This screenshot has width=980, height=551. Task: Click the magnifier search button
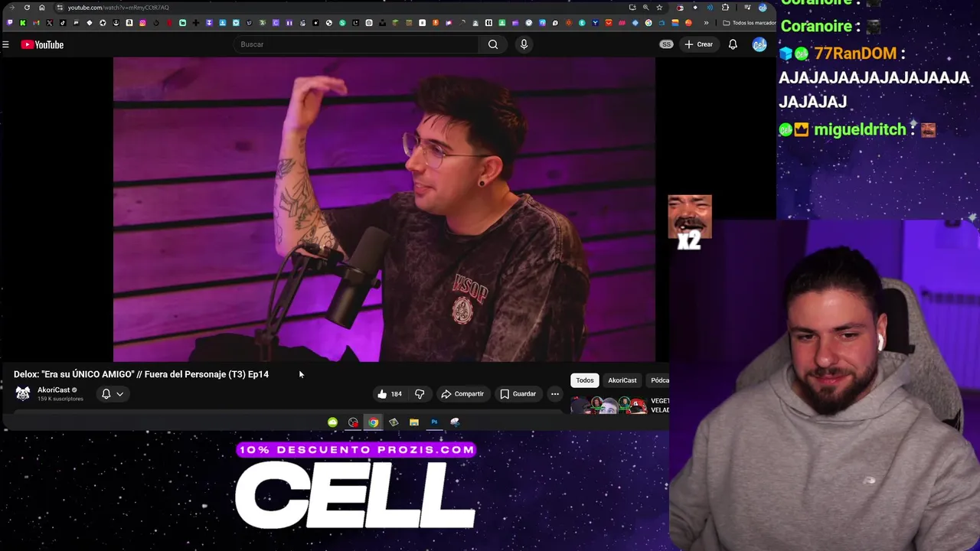pos(493,44)
